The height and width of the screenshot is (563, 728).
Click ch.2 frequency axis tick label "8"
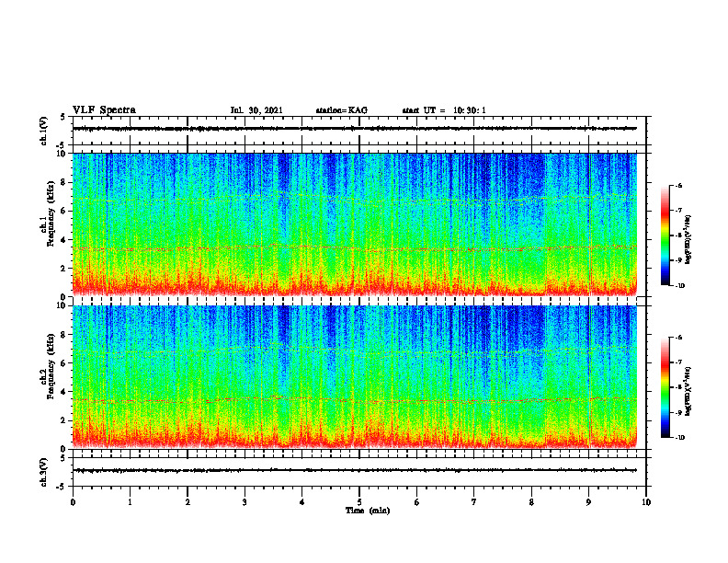63,335
